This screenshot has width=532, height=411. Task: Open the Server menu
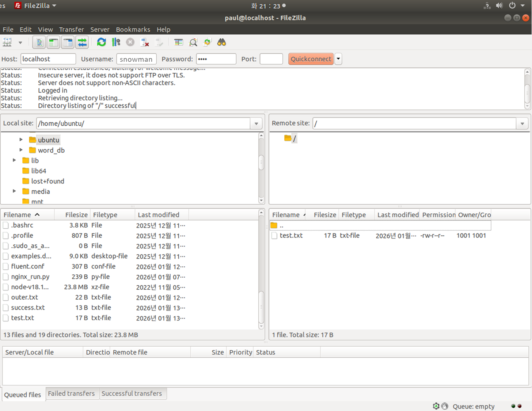pyautogui.click(x=100, y=30)
